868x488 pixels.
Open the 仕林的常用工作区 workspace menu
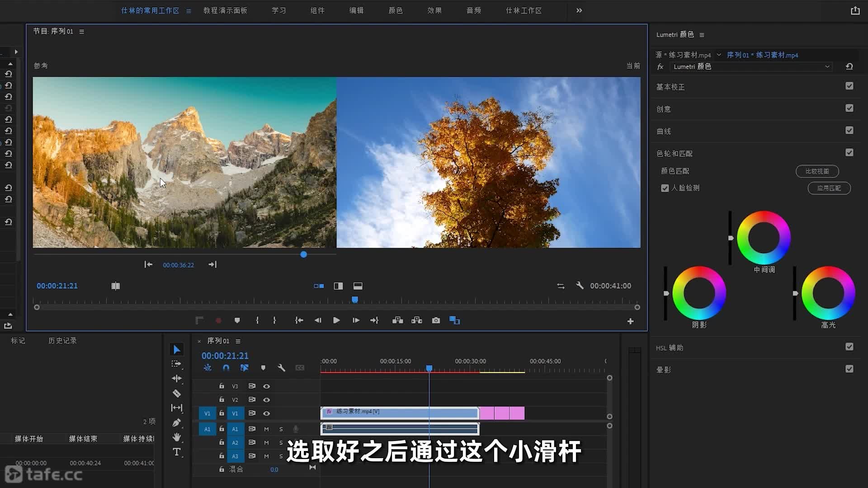[189, 11]
